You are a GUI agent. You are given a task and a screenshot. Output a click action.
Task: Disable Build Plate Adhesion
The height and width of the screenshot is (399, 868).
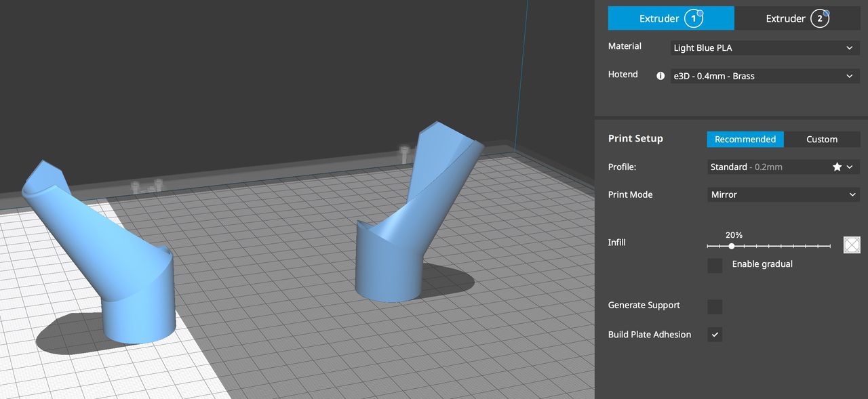point(715,334)
